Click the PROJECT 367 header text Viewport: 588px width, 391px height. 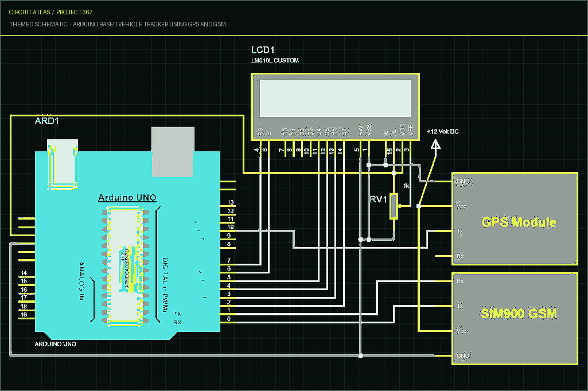click(x=74, y=12)
